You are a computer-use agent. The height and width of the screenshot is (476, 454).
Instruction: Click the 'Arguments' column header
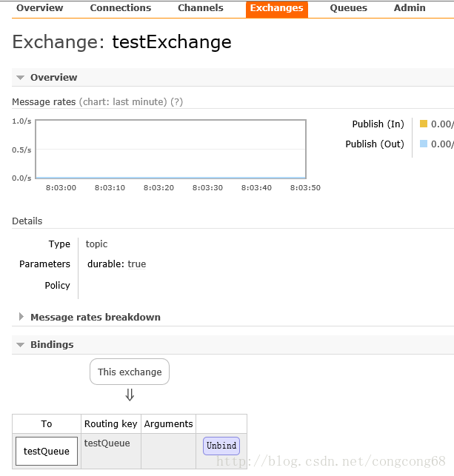(169, 423)
